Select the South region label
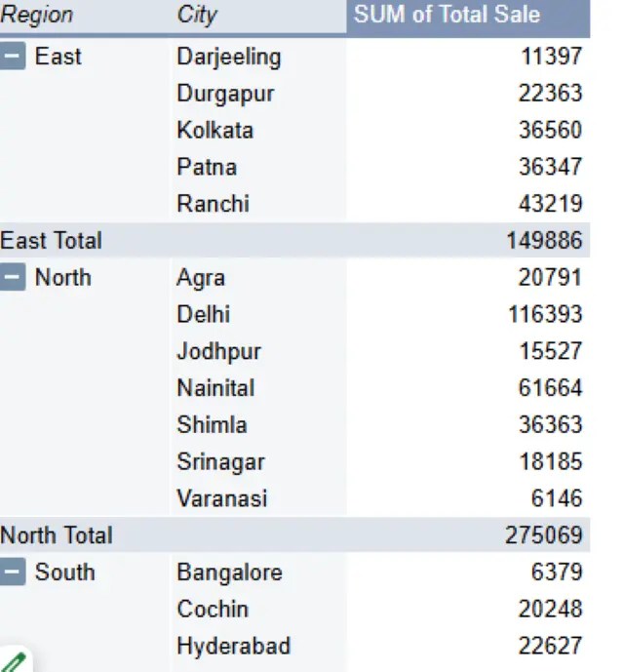This screenshot has height=672, width=624. click(x=65, y=572)
